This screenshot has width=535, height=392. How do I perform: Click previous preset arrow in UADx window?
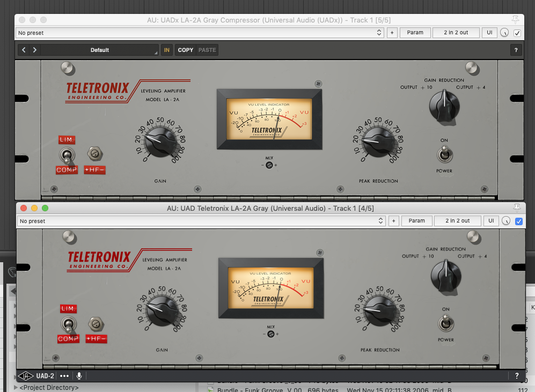coord(24,50)
